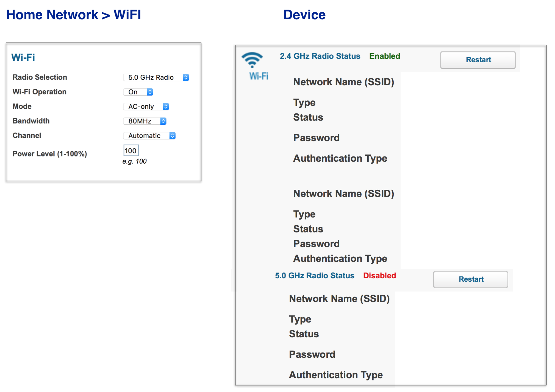Select the 2.4 GHz Radio Status heading
This screenshot has width=555, height=392.
320,56
